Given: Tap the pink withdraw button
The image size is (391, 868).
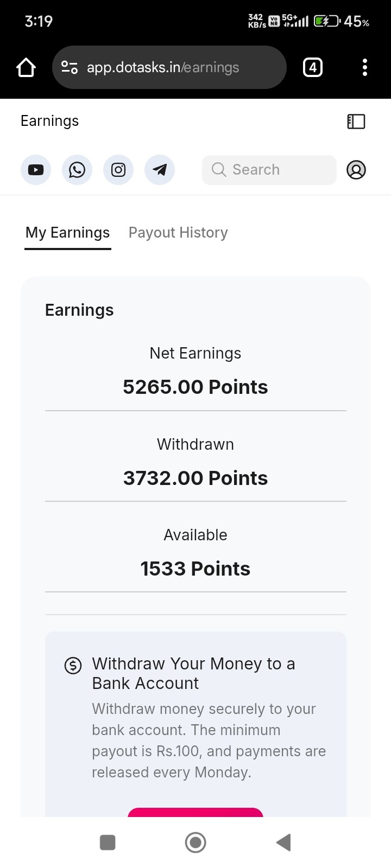Looking at the screenshot, I should 195,812.
